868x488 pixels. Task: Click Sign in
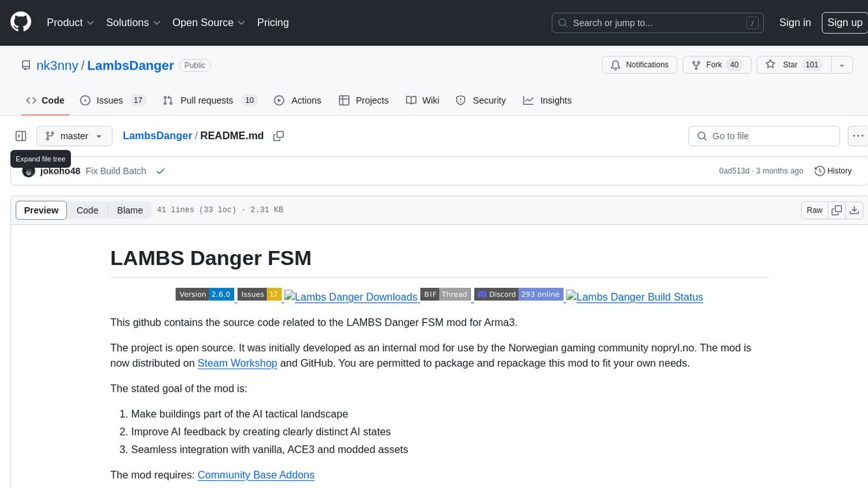click(x=795, y=22)
